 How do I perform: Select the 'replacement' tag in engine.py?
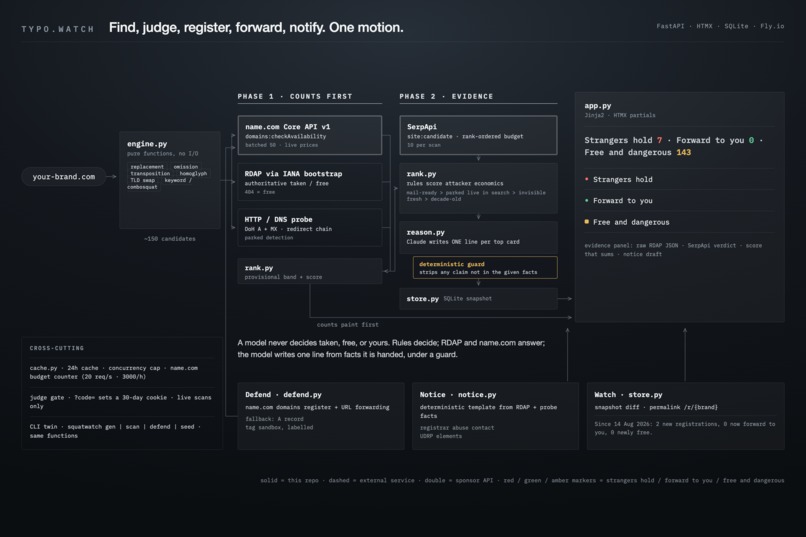(147, 166)
